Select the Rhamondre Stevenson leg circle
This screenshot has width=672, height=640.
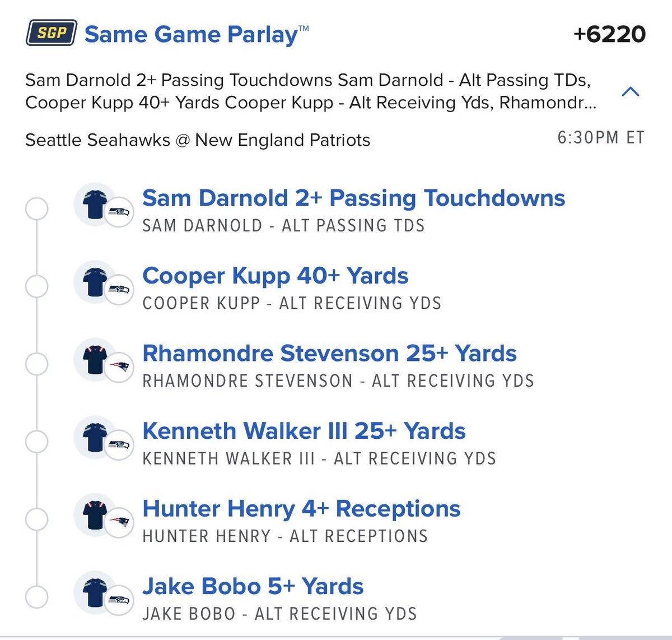pos(37,364)
